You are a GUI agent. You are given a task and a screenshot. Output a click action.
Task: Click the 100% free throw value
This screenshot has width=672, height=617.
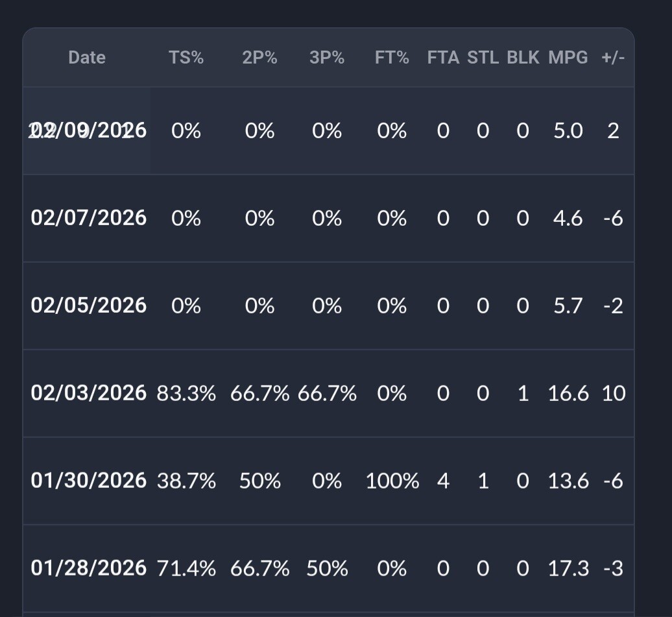(x=392, y=481)
